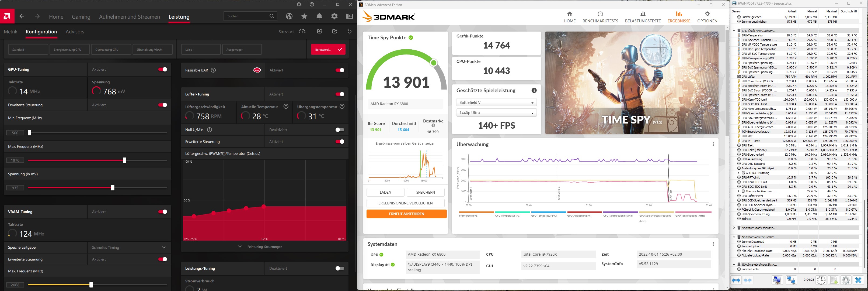Viewport: 868px width, 291px height.
Task: Open the AMD help question-mark icon
Action: pos(312,4)
